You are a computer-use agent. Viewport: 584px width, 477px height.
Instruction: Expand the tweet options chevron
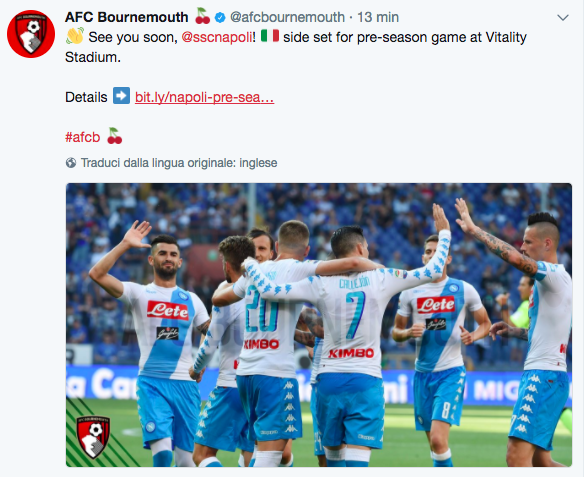tap(563, 18)
